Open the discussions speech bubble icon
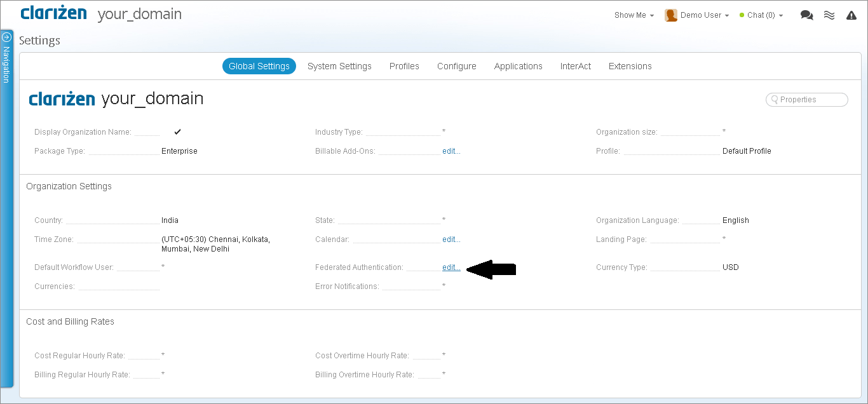This screenshot has width=868, height=404. pos(806,15)
